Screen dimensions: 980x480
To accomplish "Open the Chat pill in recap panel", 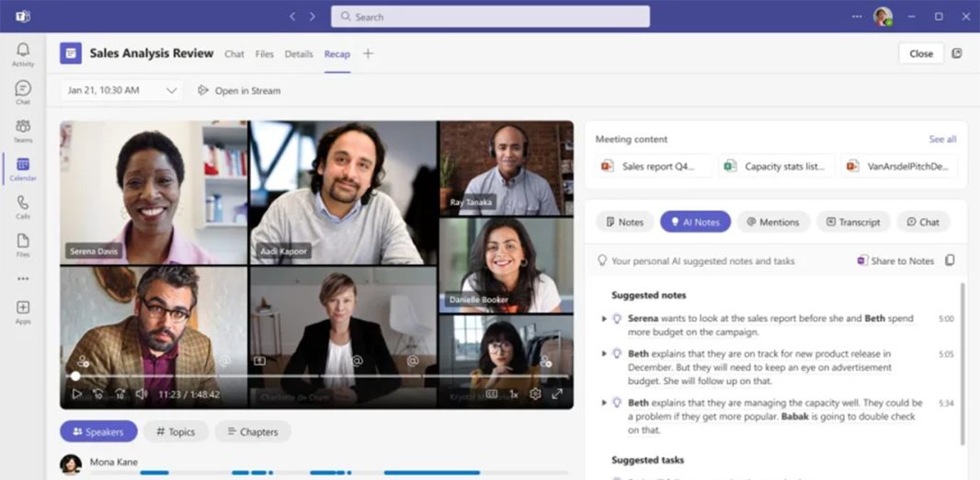I will (x=923, y=222).
